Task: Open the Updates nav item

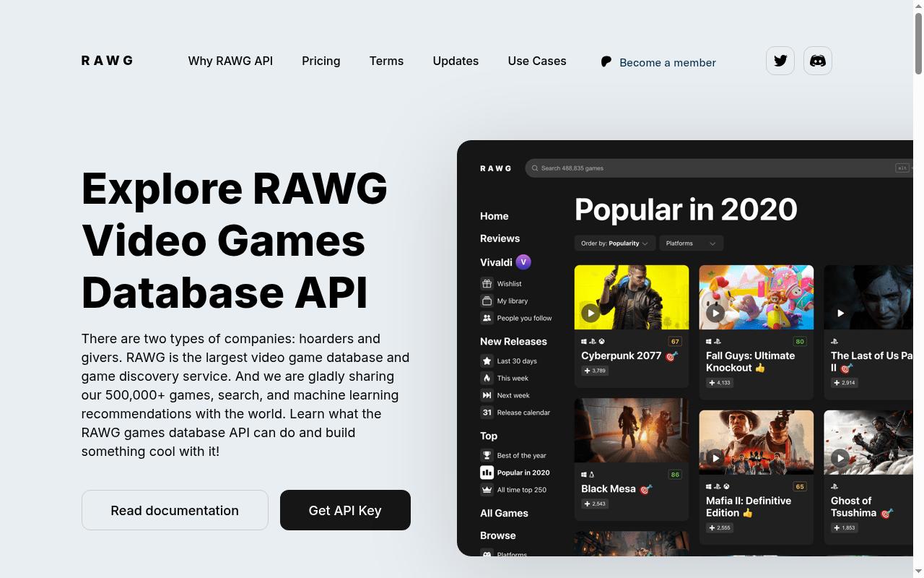Action: (456, 61)
